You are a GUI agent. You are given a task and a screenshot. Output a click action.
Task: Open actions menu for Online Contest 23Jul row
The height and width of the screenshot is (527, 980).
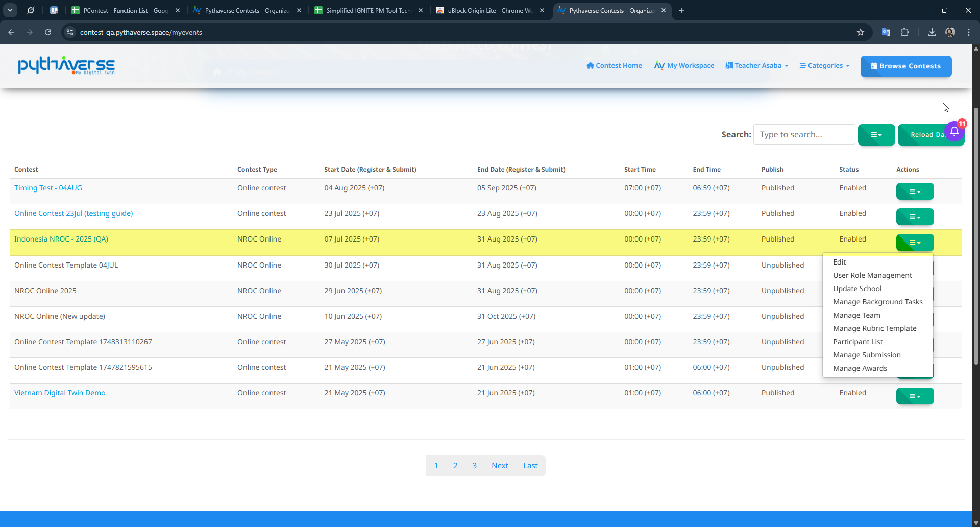915,217
